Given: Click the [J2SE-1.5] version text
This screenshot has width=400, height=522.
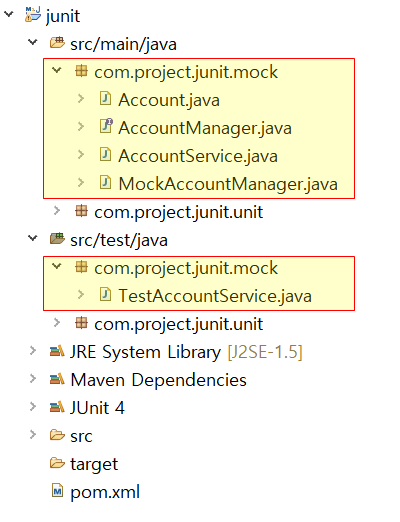Looking at the screenshot, I should coord(265,352).
